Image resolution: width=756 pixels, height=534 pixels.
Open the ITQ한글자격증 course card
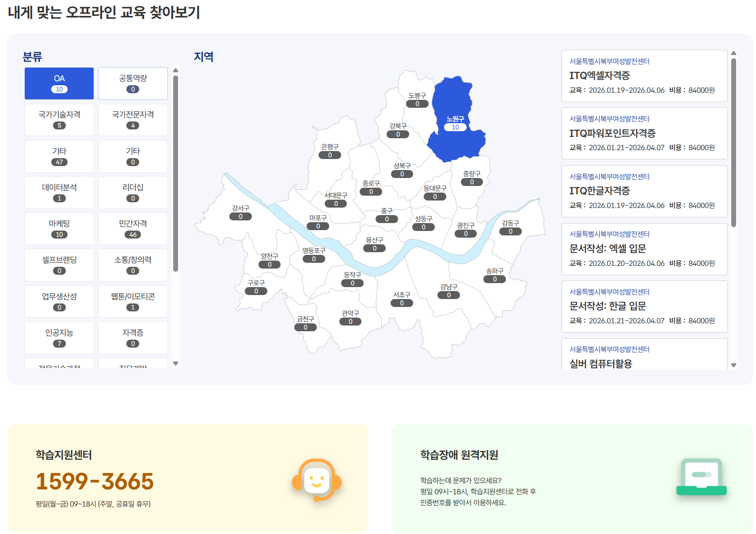coord(644,191)
